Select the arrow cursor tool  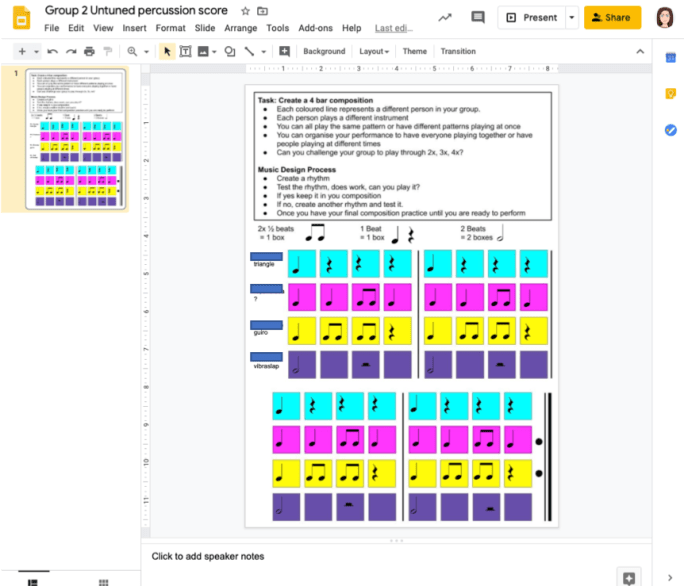point(167,51)
